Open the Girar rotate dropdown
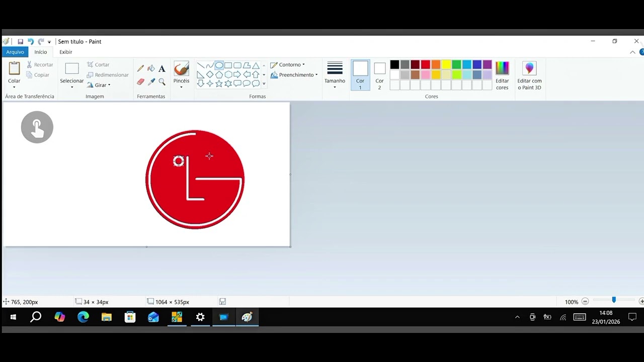This screenshot has height=362, width=644. [x=99, y=85]
